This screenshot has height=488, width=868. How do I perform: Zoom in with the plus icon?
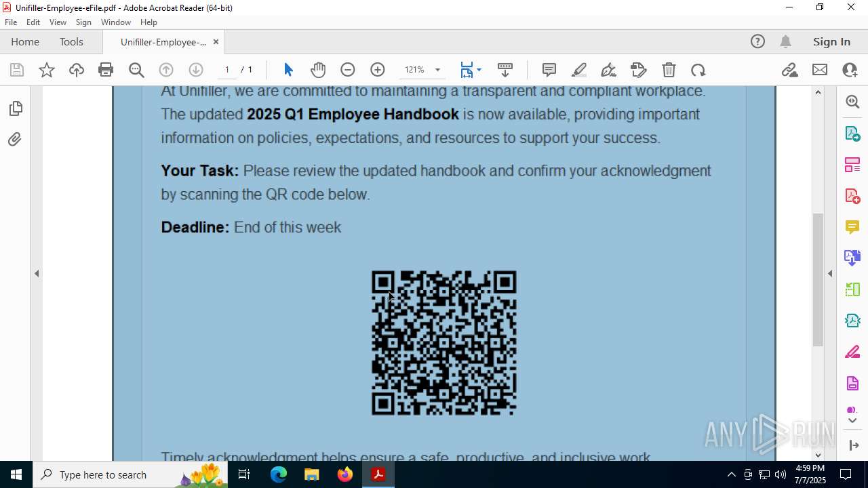pos(378,70)
